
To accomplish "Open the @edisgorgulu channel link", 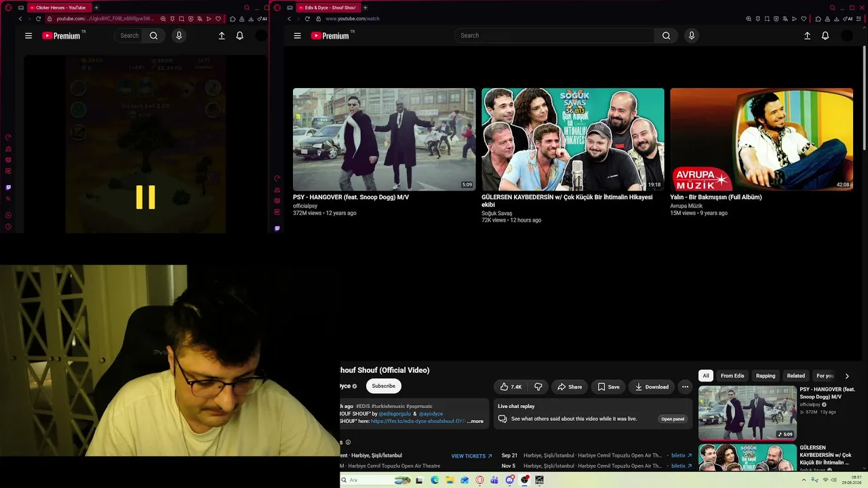I will (395, 413).
